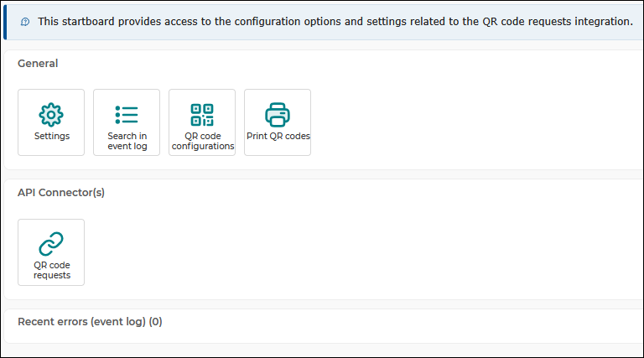Click the 'Print QR codes' tile label
The width and height of the screenshot is (644, 358).
pos(278,136)
